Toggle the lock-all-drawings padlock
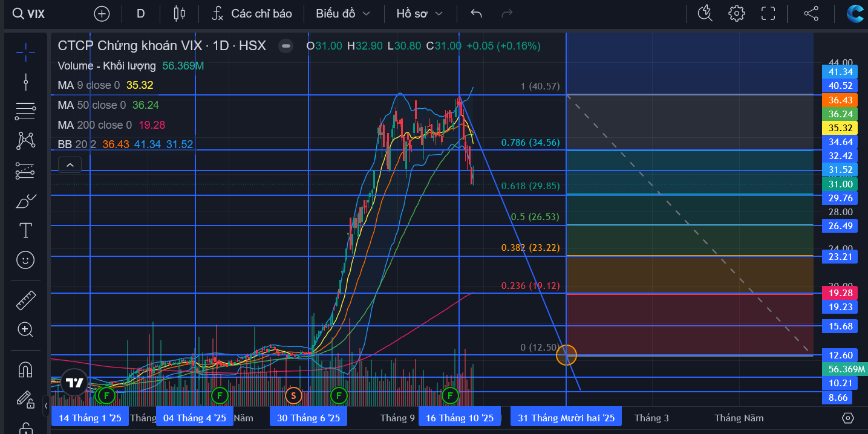Viewport: 868px width, 434px height. [x=25, y=427]
